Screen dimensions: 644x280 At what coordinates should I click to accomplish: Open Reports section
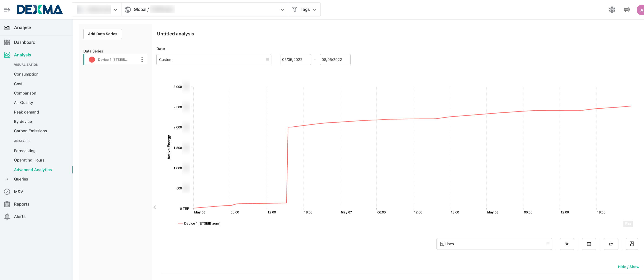21,204
